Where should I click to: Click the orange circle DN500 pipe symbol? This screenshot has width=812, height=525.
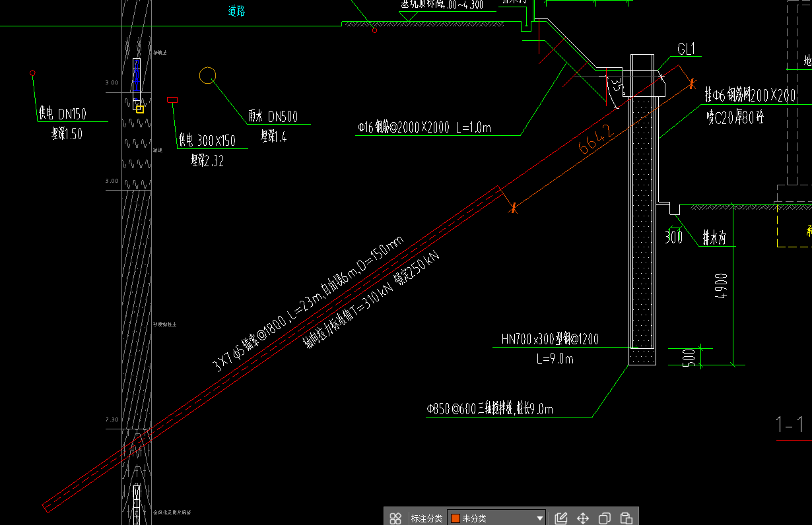coord(208,75)
